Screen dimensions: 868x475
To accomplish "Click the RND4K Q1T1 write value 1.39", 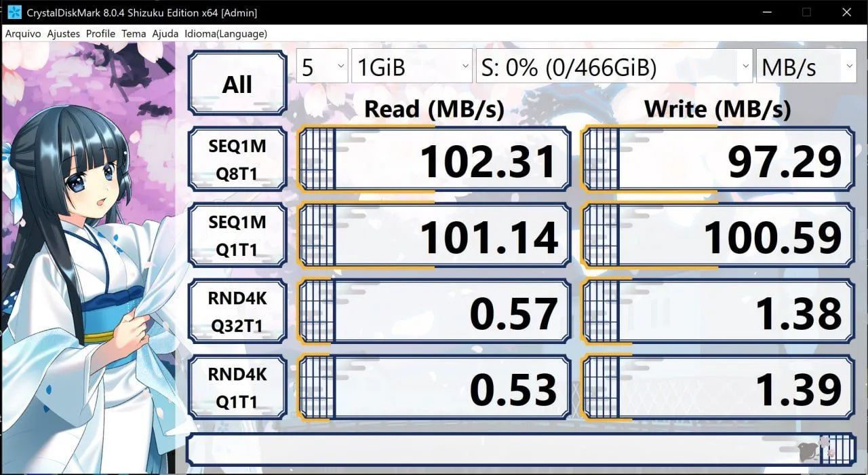I will [718, 388].
